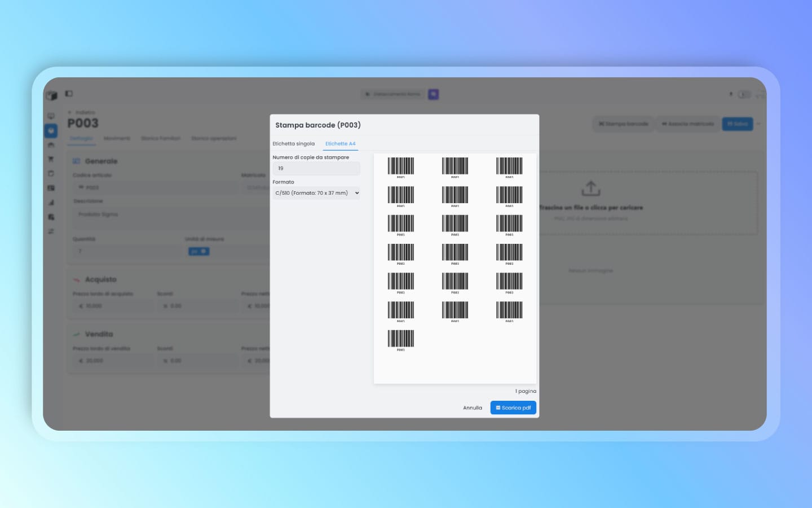Click the Scarica pdf button

(x=513, y=408)
